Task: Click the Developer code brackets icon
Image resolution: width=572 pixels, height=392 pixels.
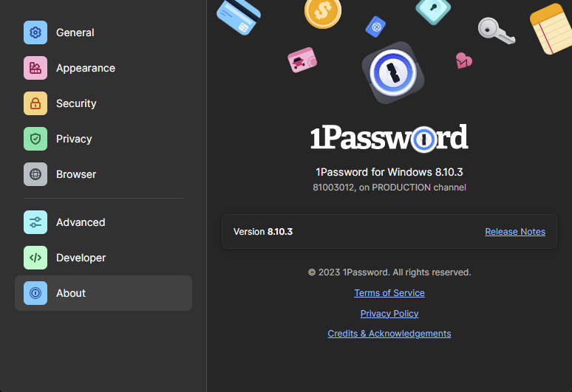Action: point(35,258)
